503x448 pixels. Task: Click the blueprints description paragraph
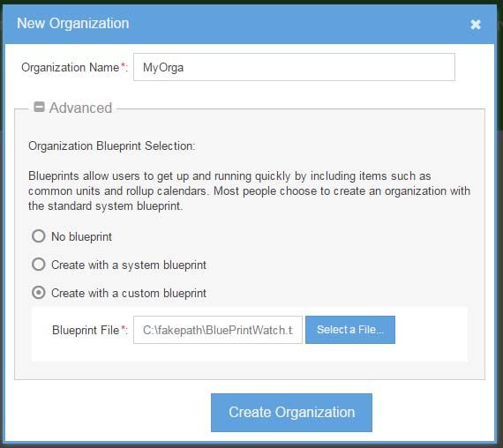(249, 190)
